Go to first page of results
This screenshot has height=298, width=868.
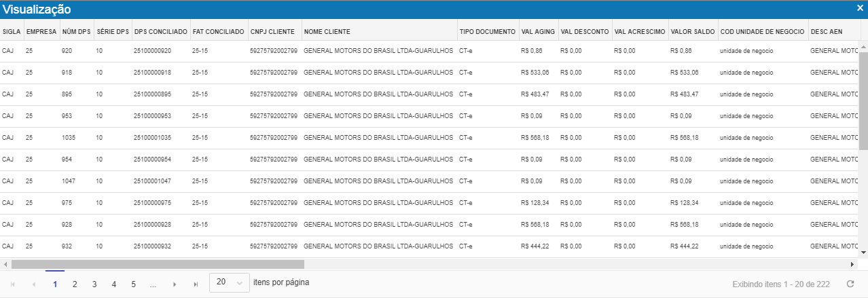[13, 284]
